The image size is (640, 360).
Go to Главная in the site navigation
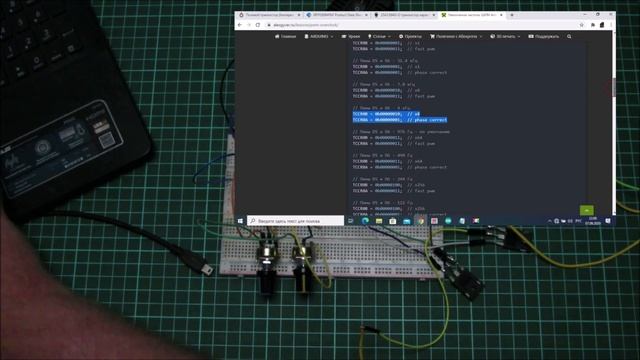pos(285,36)
